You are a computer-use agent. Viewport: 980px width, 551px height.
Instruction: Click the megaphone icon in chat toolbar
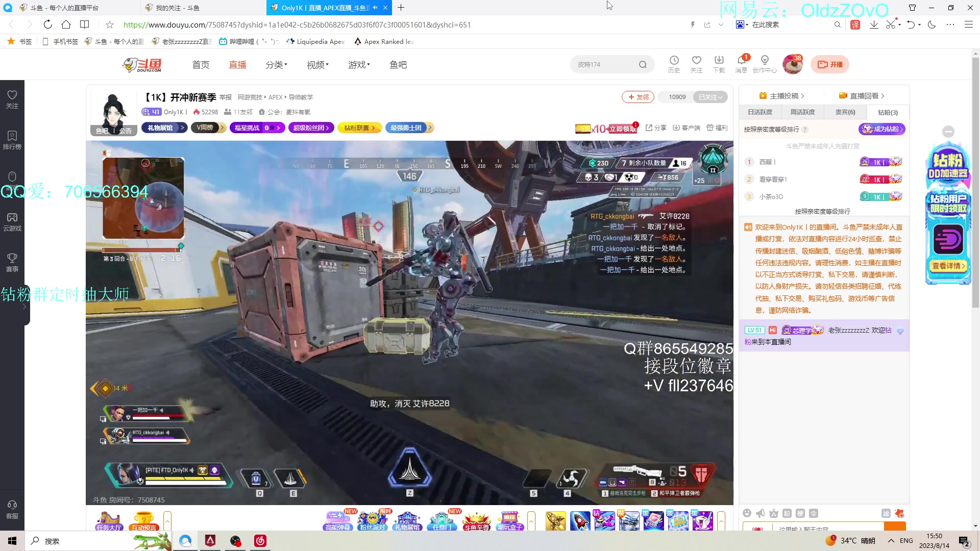click(761, 513)
